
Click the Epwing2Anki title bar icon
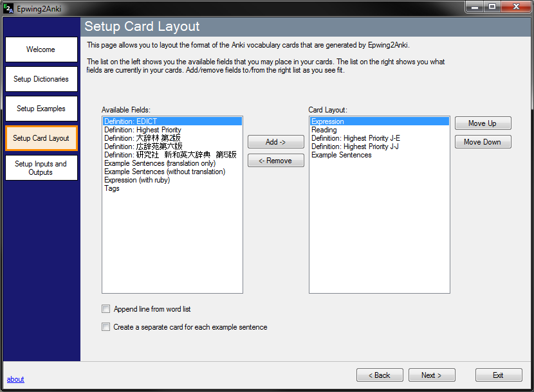click(8, 8)
